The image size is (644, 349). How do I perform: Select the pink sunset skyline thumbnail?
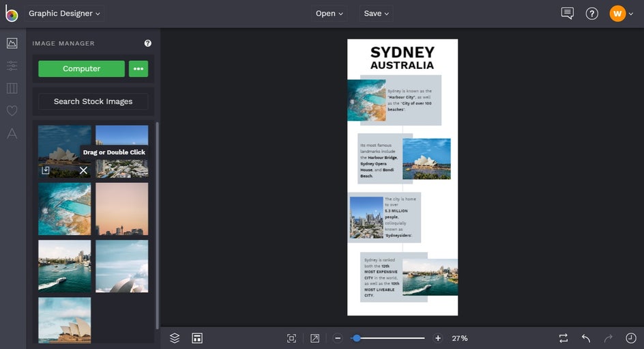click(121, 209)
